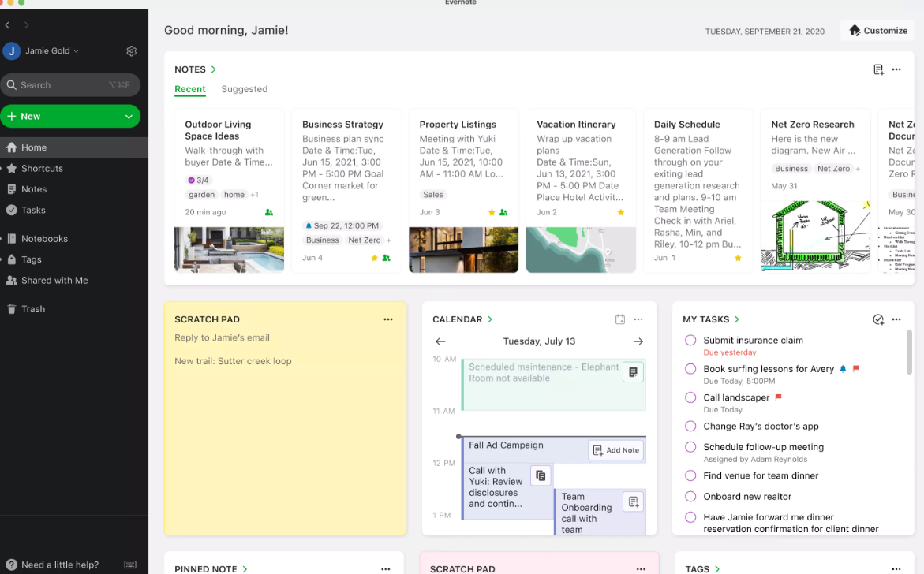Switch to the Suggested notes tab
Image resolution: width=924 pixels, height=574 pixels.
pos(244,89)
